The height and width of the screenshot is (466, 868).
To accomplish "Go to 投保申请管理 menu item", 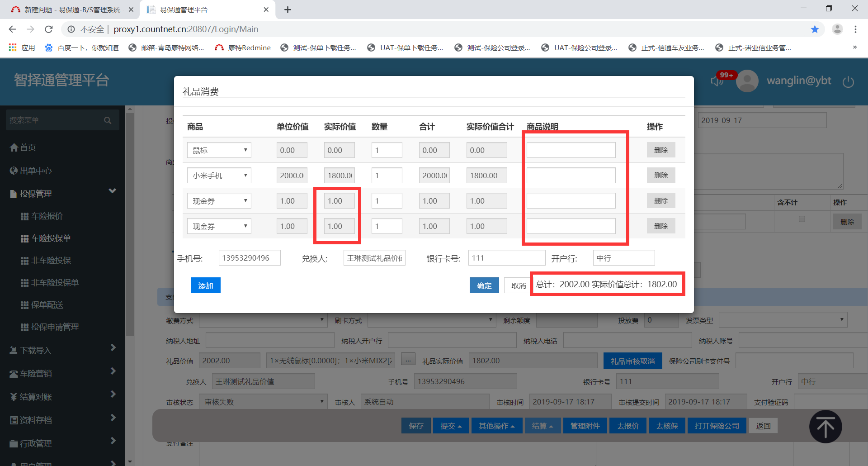I will point(50,327).
